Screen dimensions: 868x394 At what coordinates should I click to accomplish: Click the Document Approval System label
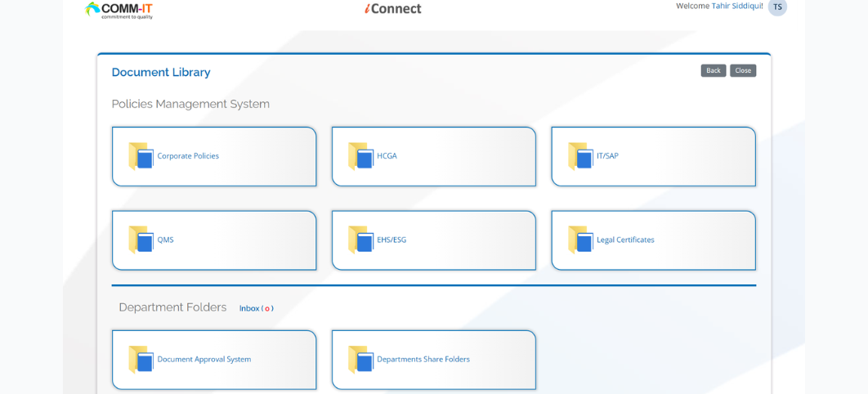click(204, 360)
